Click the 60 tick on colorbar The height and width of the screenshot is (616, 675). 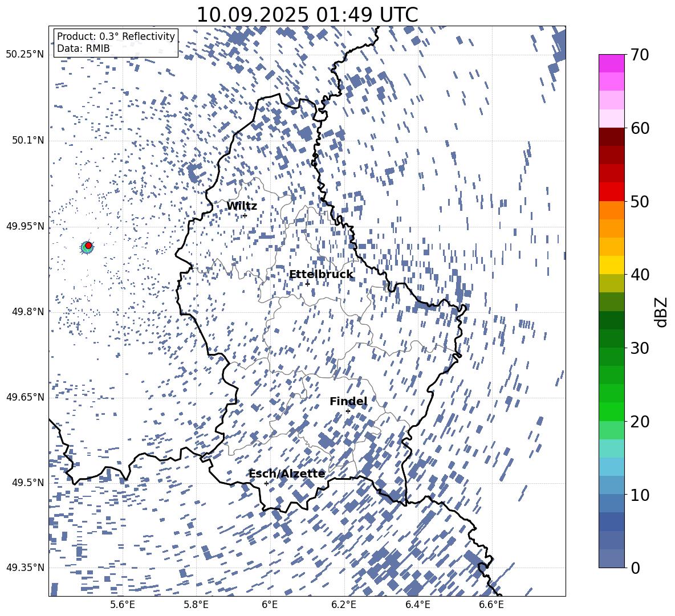pyautogui.click(x=640, y=128)
